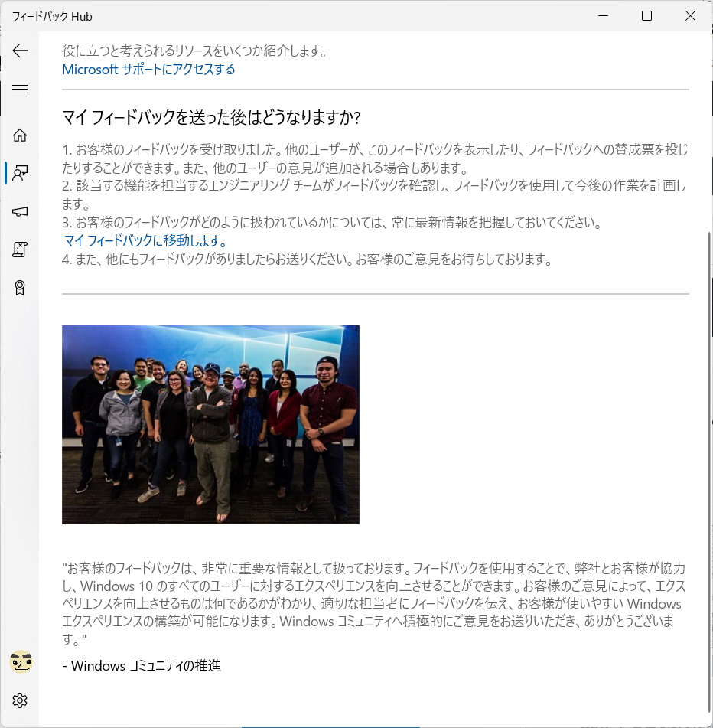Click the quoted paragraph starting 'お客様のフィードバックは'

point(374,603)
